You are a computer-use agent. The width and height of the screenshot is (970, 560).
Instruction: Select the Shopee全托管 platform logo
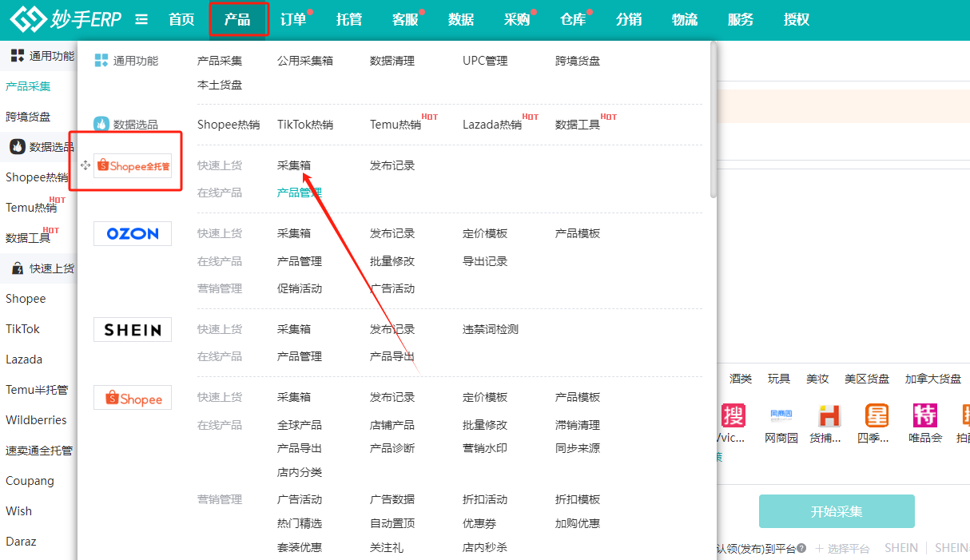(133, 166)
